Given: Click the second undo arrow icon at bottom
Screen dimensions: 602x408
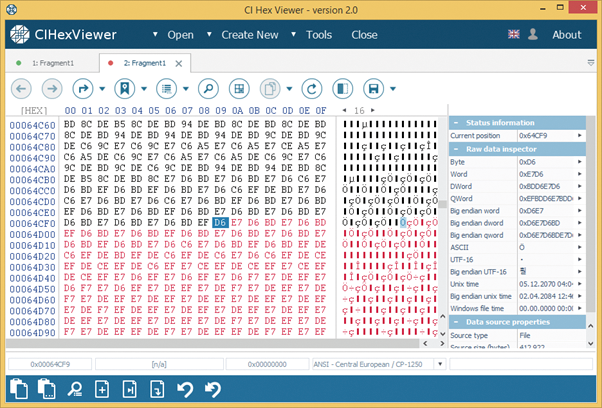Looking at the screenshot, I should [213, 389].
